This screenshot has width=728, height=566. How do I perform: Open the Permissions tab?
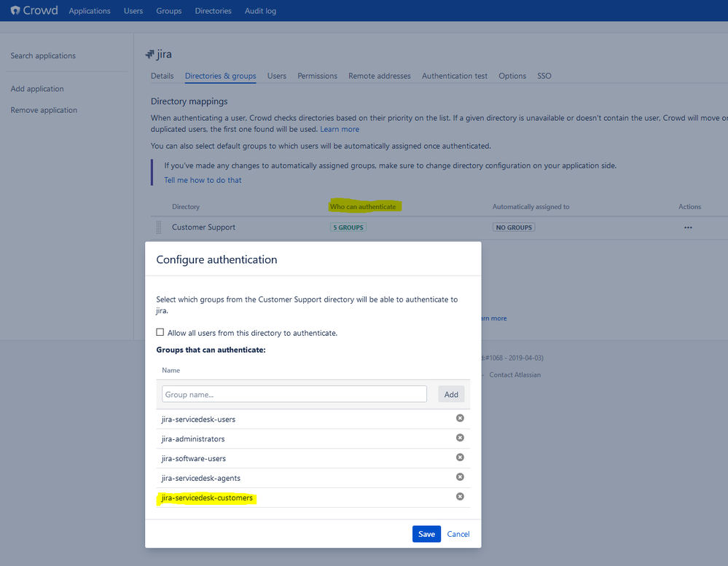(x=317, y=76)
